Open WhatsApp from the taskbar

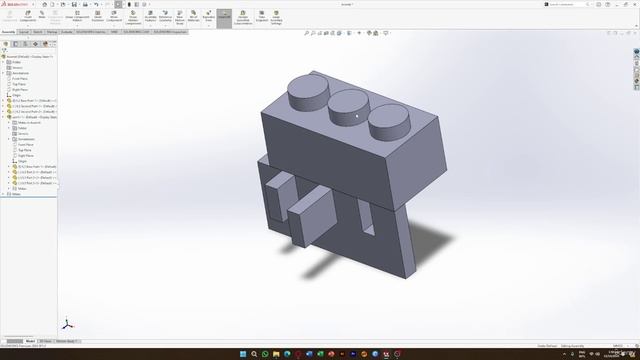(x=265, y=354)
